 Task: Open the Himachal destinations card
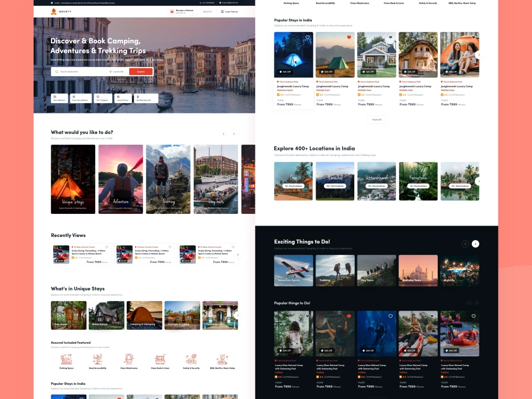click(335, 181)
